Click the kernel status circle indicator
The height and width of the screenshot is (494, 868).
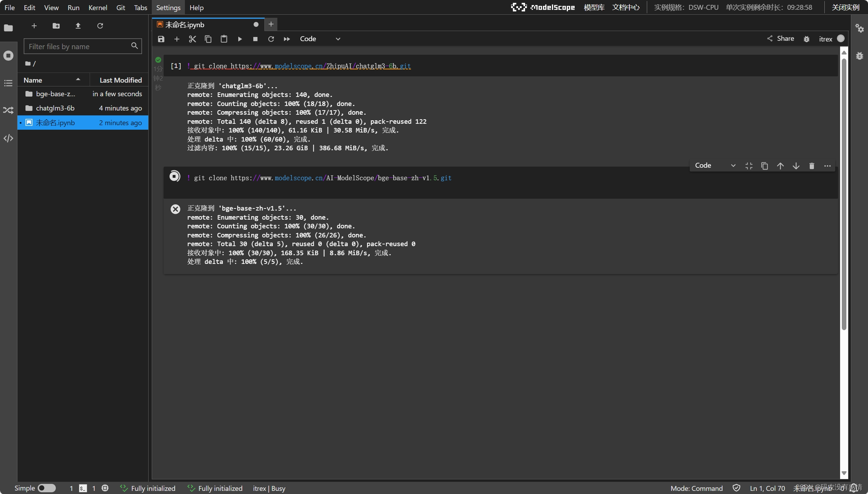(x=841, y=39)
